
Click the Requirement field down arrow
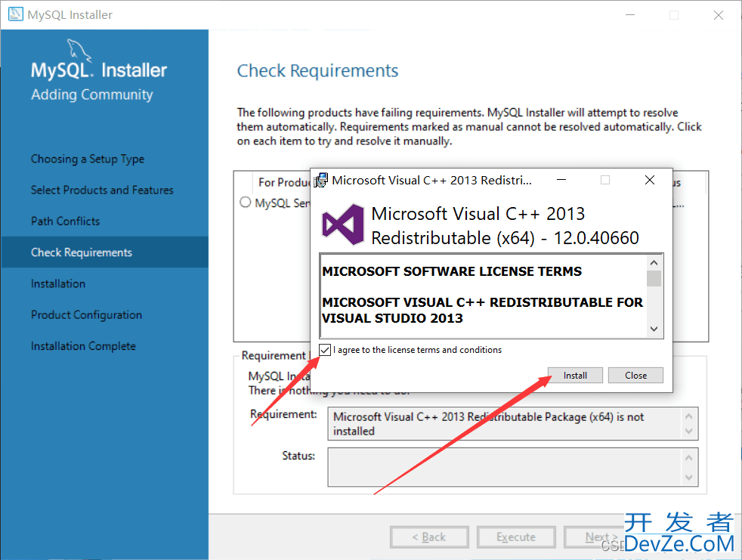tap(688, 432)
